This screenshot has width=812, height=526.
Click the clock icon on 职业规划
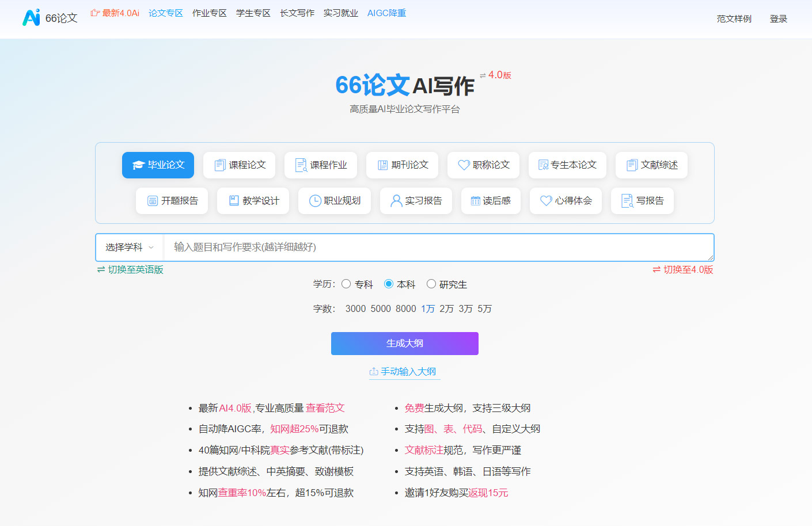(315, 201)
